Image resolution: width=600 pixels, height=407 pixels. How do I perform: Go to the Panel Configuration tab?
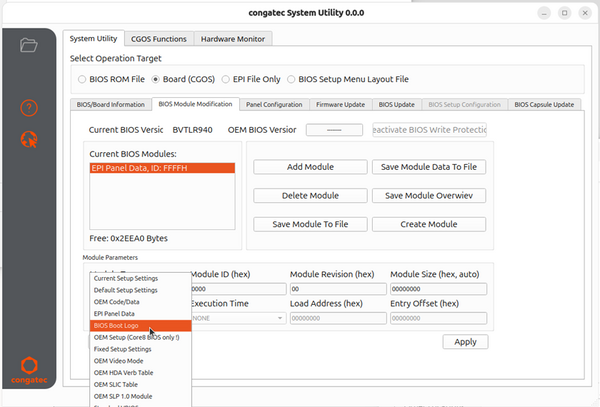click(x=273, y=104)
